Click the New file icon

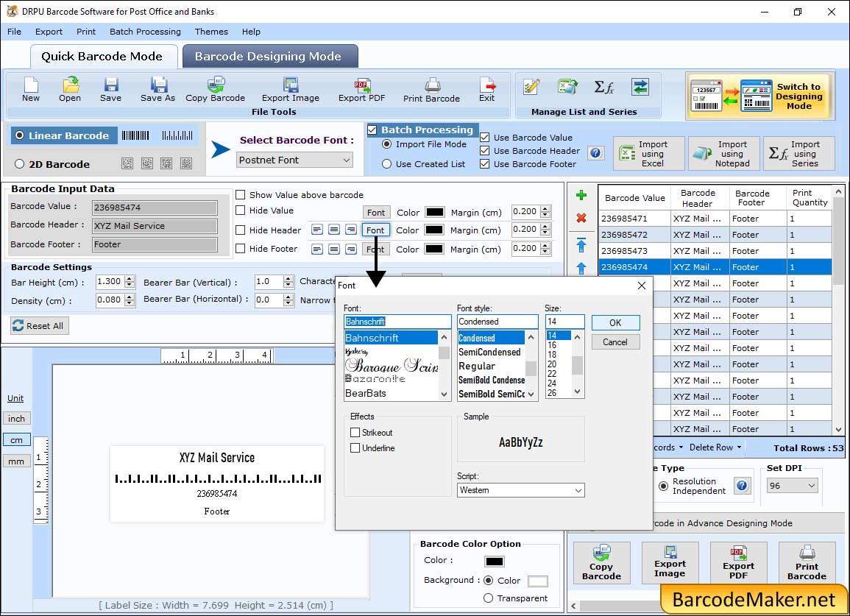31,89
